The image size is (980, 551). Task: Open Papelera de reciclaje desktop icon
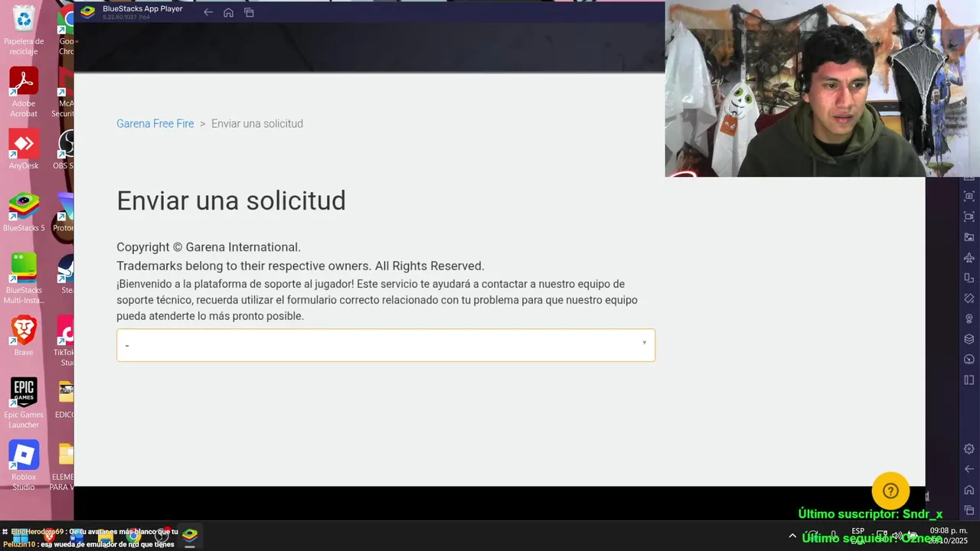pyautogui.click(x=24, y=31)
